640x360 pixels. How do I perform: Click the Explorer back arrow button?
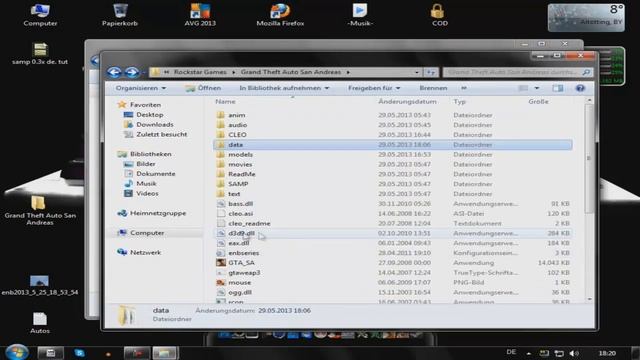pyautogui.click(x=114, y=72)
